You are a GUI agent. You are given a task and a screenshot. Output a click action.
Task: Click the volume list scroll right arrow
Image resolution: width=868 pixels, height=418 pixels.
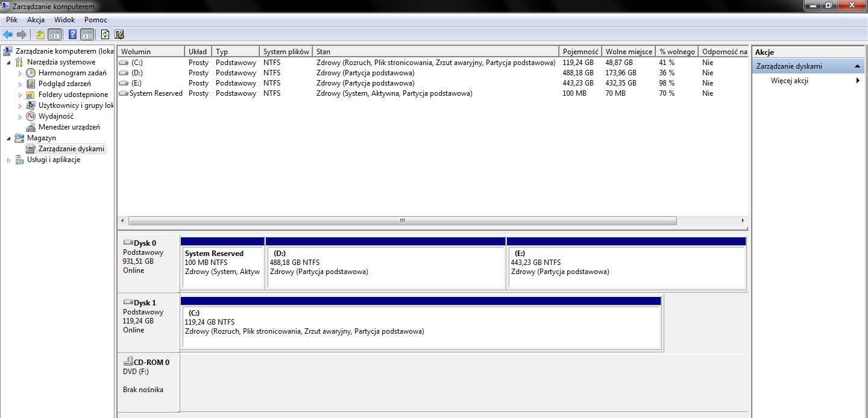[x=743, y=221]
